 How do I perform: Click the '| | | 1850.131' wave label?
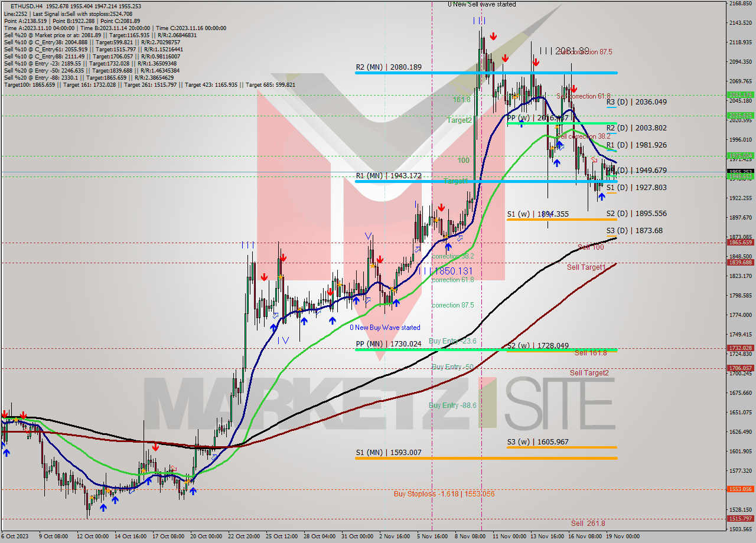pos(446,271)
